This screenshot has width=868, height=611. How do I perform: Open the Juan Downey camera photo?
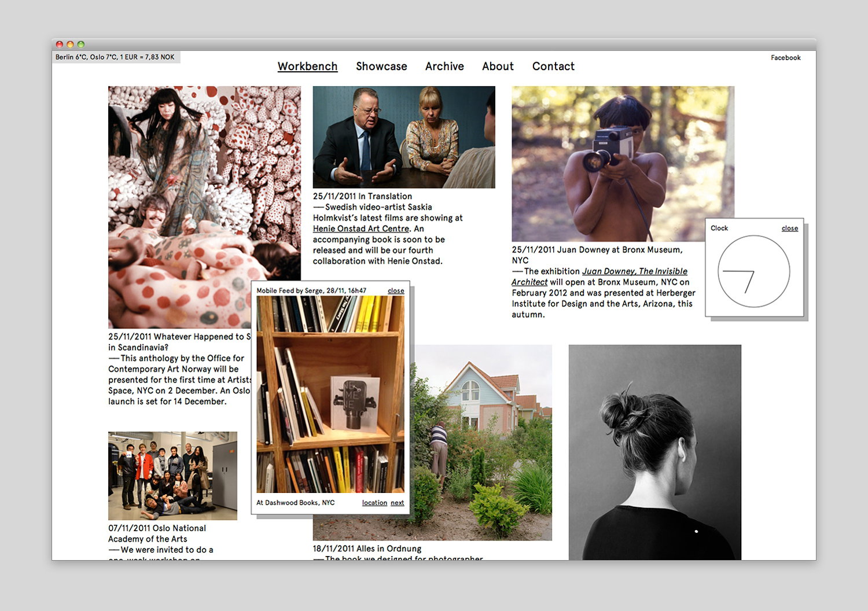click(x=623, y=164)
